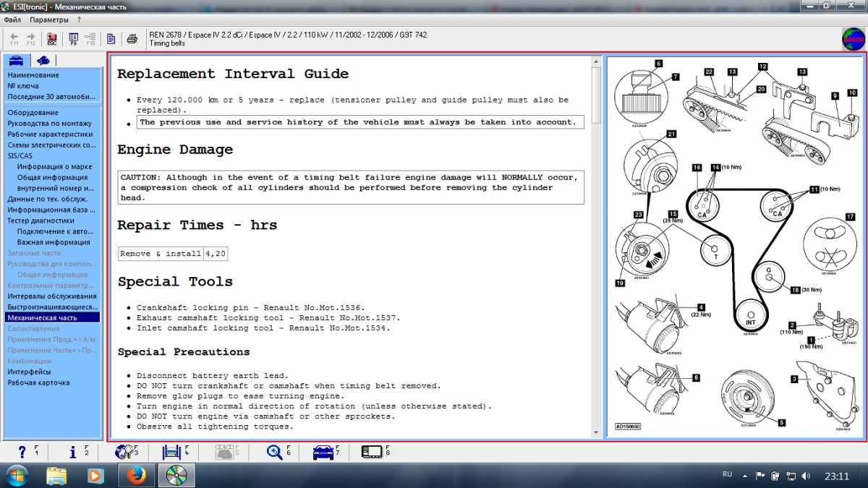Open F1 help question mark
This screenshot has height=488, width=868.
point(22,453)
